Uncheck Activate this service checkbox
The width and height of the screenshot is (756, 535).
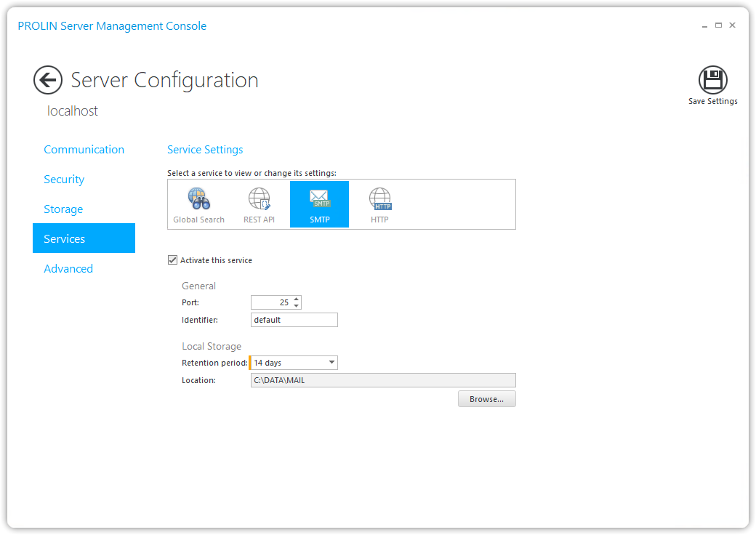click(172, 260)
